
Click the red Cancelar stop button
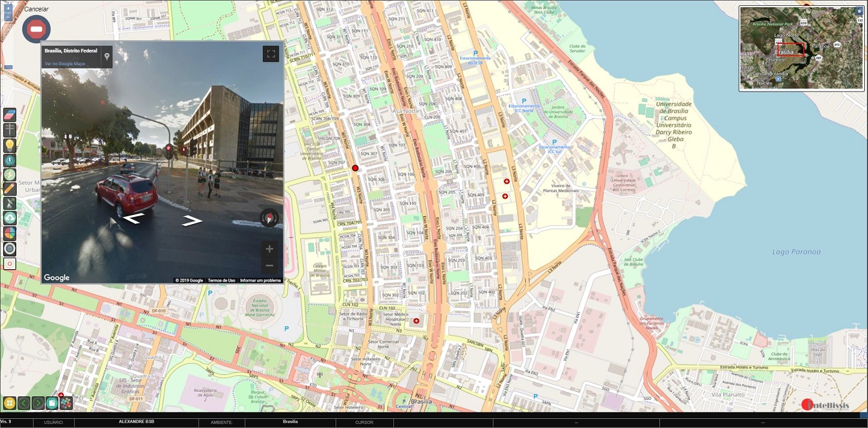coord(36,29)
